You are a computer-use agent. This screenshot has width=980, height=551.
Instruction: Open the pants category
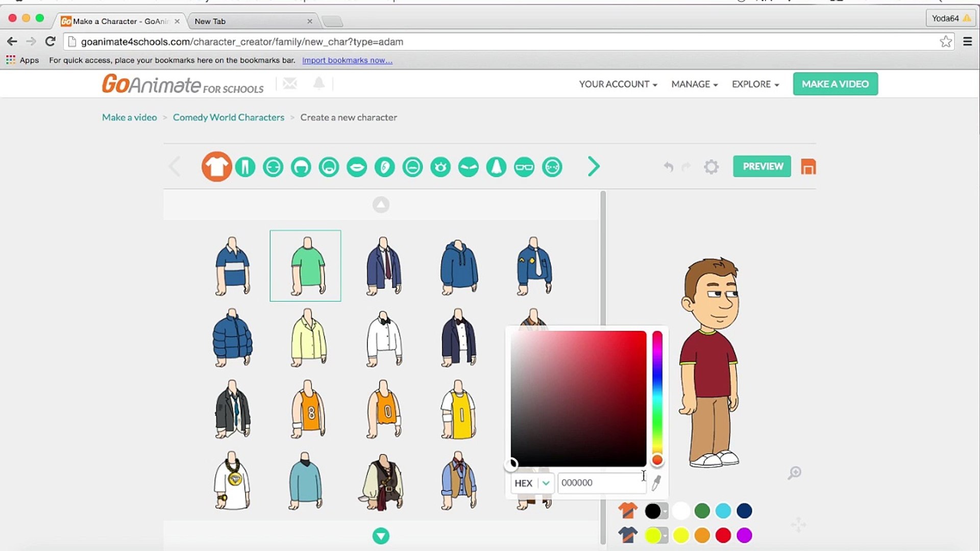(x=245, y=167)
